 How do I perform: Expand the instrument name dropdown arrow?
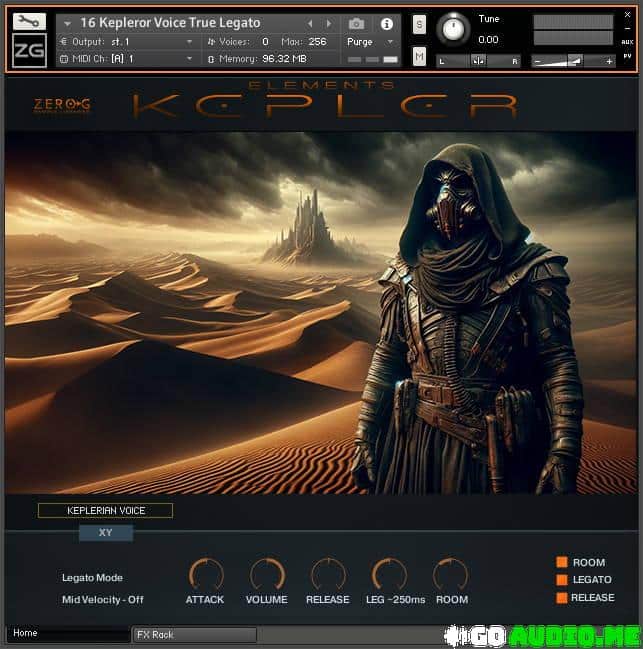pos(67,24)
